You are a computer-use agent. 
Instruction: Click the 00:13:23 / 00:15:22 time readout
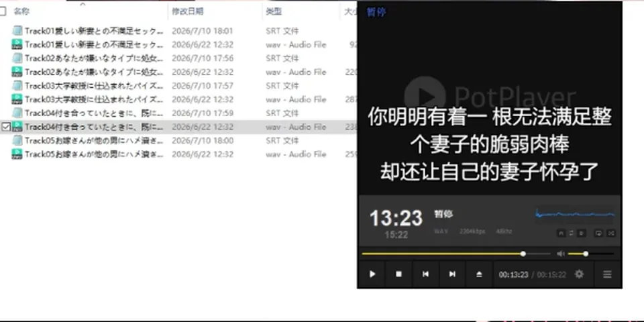coord(532,275)
